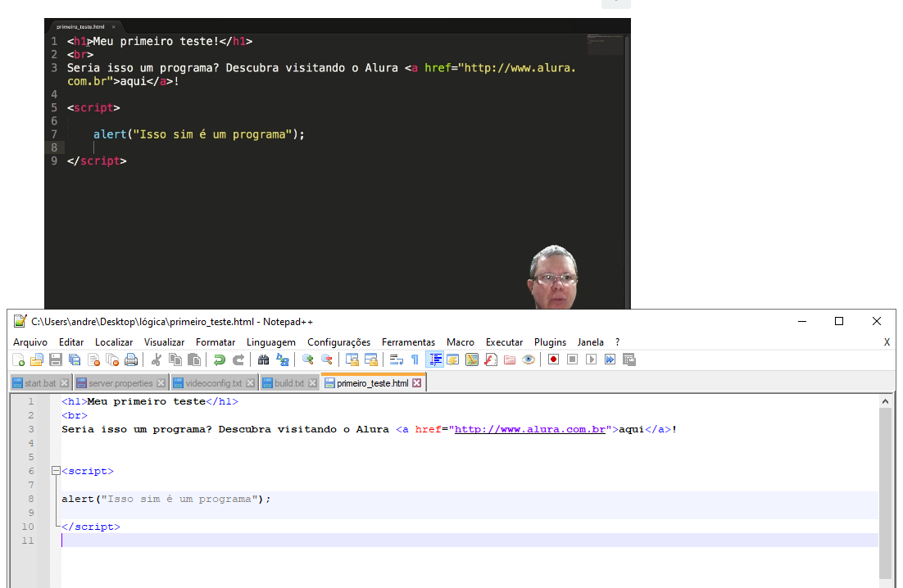This screenshot has height=588, width=903.
Task: Click the scrollbar up arrow in Notepad++
Action: pos(885,401)
